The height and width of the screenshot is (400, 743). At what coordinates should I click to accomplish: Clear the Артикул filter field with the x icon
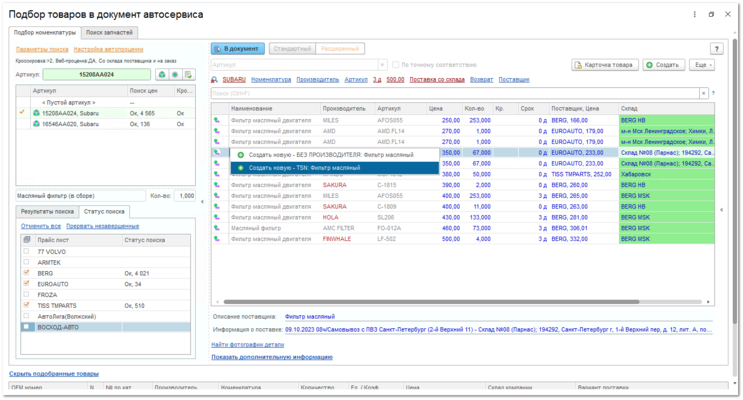tap(383, 65)
